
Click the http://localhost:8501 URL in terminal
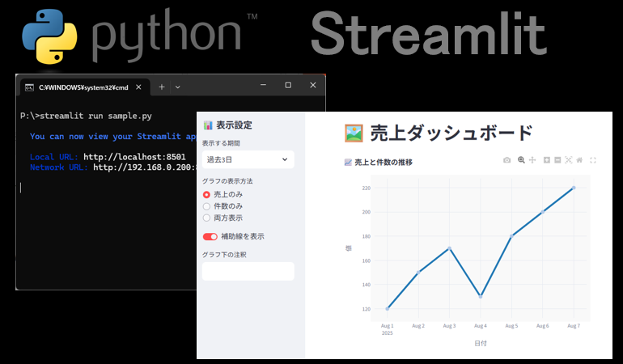click(x=134, y=157)
